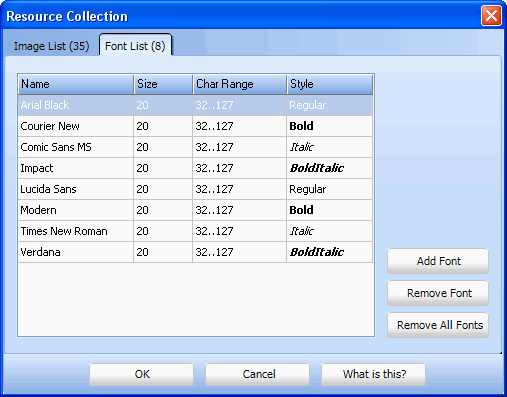
Task: Open the What is this? help
Action: (373, 374)
